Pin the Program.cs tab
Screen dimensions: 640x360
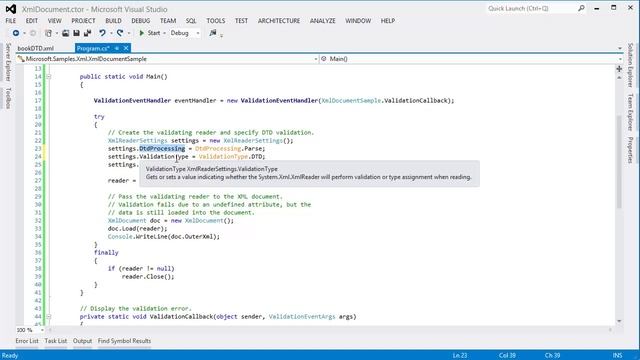pos(117,48)
